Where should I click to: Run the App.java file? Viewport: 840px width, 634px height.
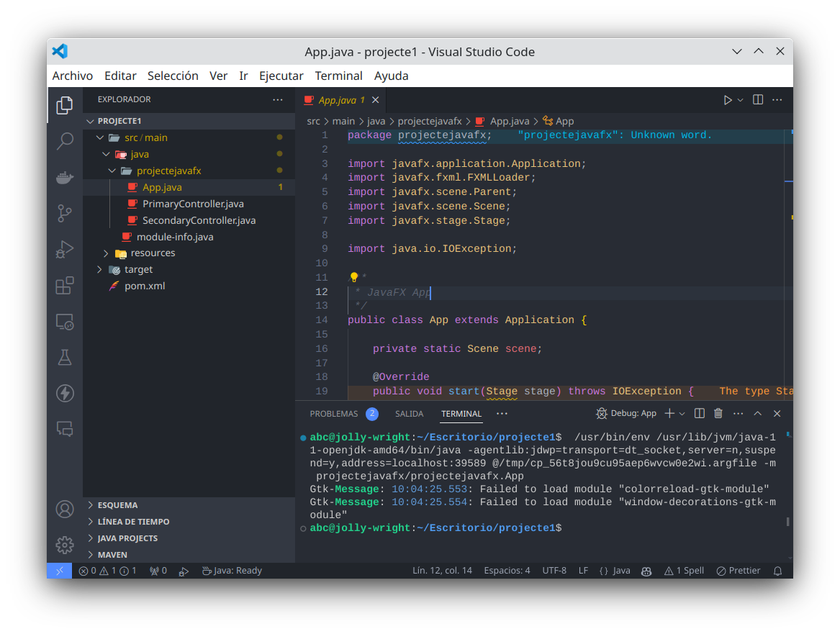[726, 99]
